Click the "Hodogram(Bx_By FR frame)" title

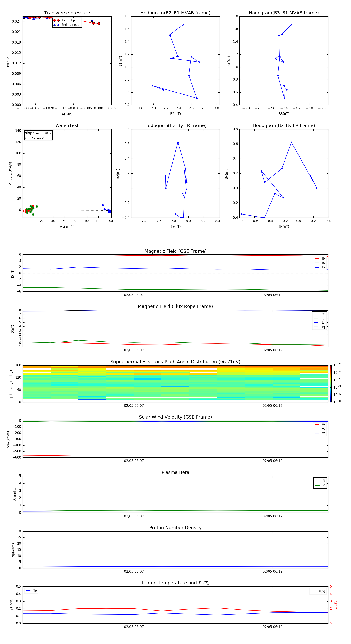coord(284,125)
